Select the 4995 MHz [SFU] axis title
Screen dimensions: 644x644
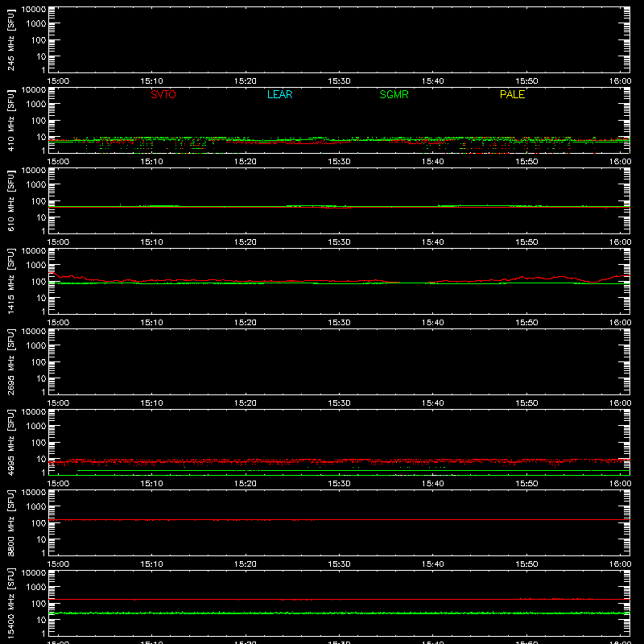pos(11,442)
